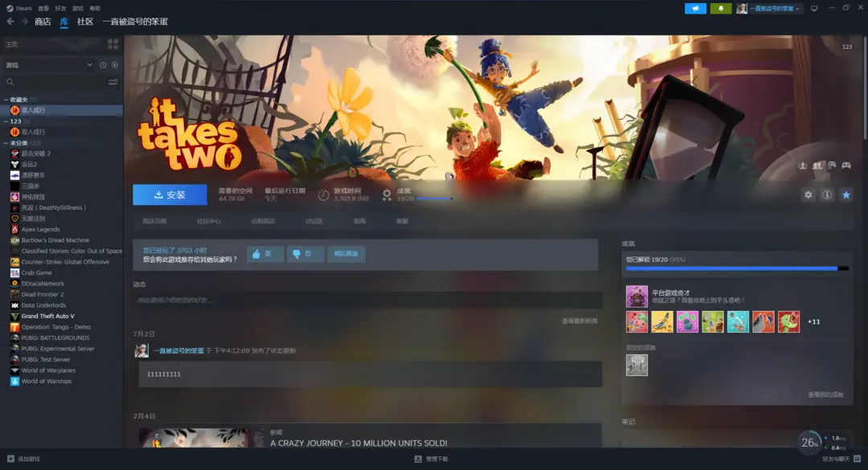Screen dimensions: 868x470
Task: Go forward with the right arrow
Action: (24, 22)
